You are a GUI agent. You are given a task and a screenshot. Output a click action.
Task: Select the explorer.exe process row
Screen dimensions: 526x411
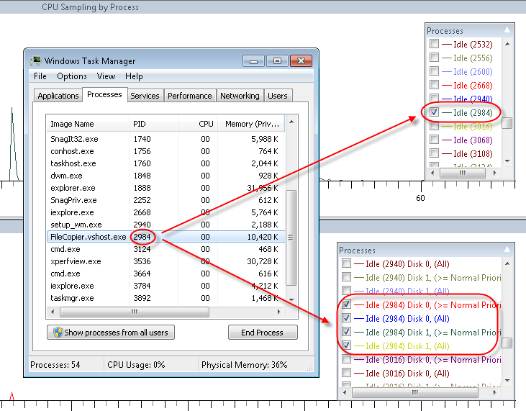tap(166, 188)
